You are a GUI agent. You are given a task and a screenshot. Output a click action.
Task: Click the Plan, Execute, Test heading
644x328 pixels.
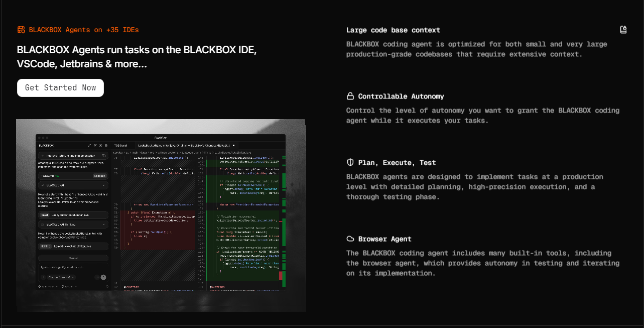point(397,162)
